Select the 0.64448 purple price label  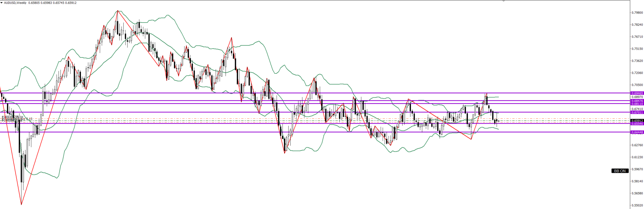coord(637,132)
